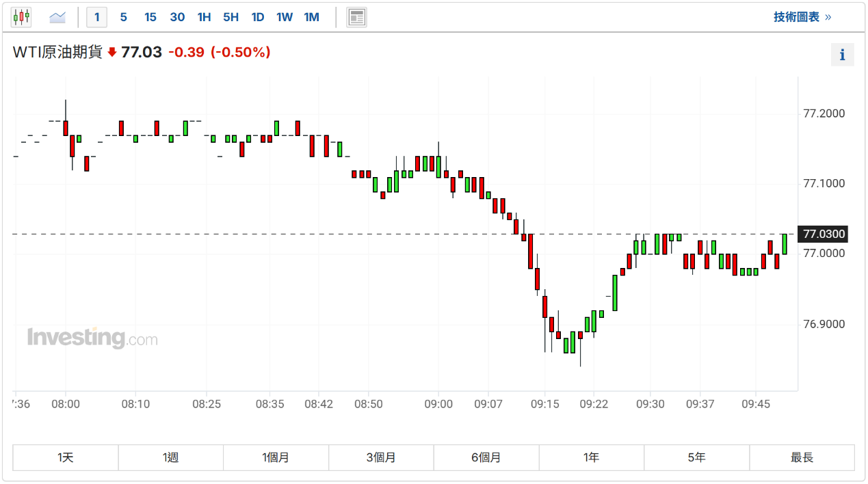
Task: Switch to 1M interval
Action: click(x=311, y=17)
